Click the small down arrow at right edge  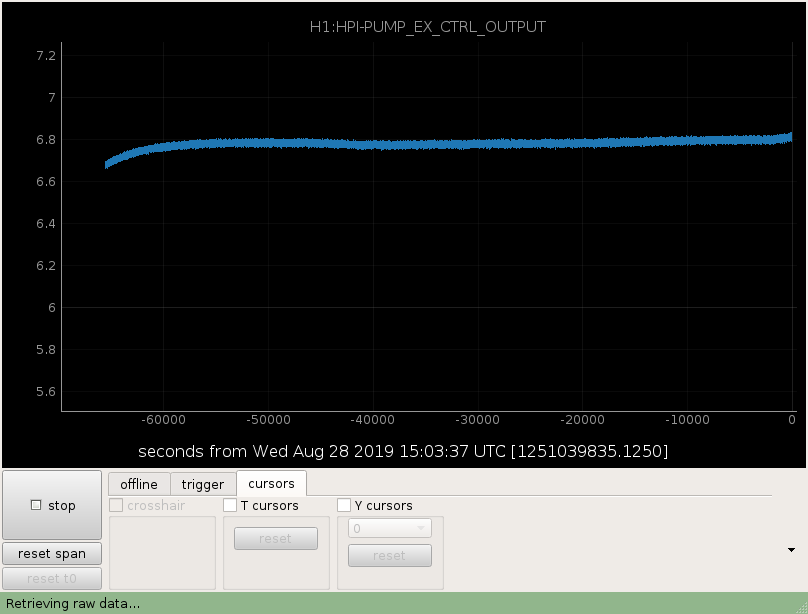792,550
